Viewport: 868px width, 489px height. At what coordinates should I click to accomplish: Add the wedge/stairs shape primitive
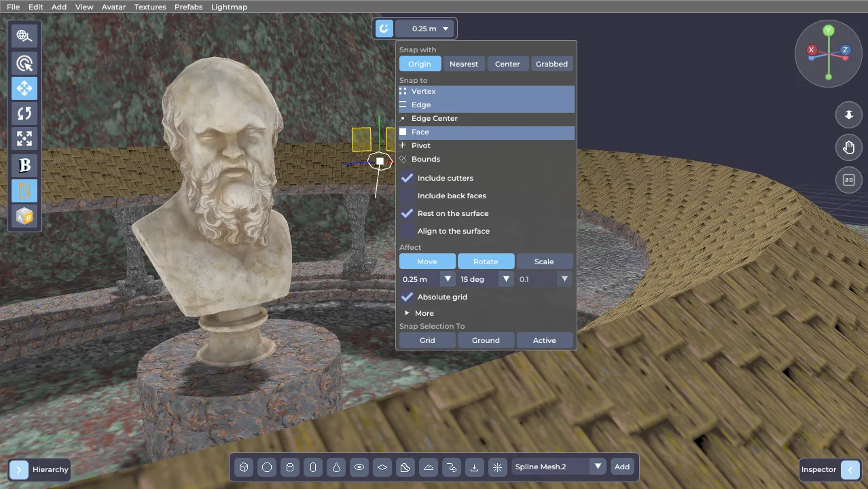pyautogui.click(x=405, y=467)
